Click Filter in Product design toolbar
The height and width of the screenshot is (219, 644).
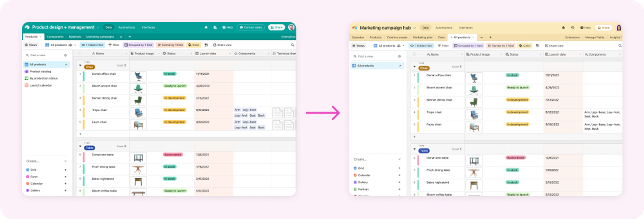point(114,45)
